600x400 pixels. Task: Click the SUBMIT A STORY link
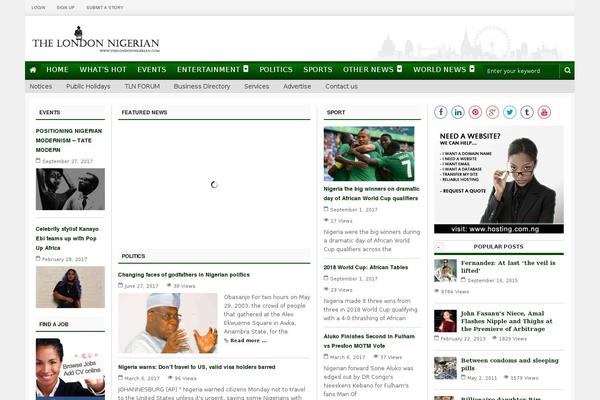tap(105, 8)
